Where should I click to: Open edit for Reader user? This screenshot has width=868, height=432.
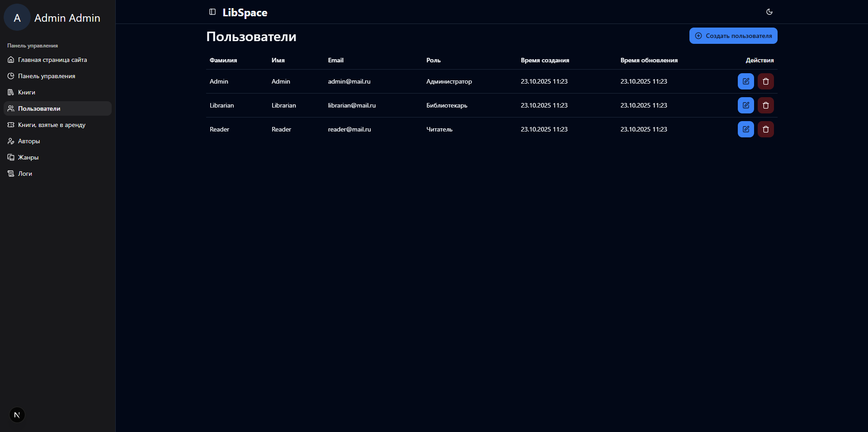(745, 129)
